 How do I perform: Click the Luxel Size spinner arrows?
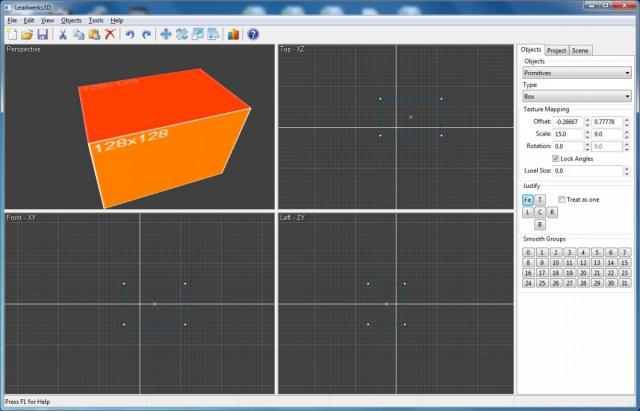[x=627, y=171]
